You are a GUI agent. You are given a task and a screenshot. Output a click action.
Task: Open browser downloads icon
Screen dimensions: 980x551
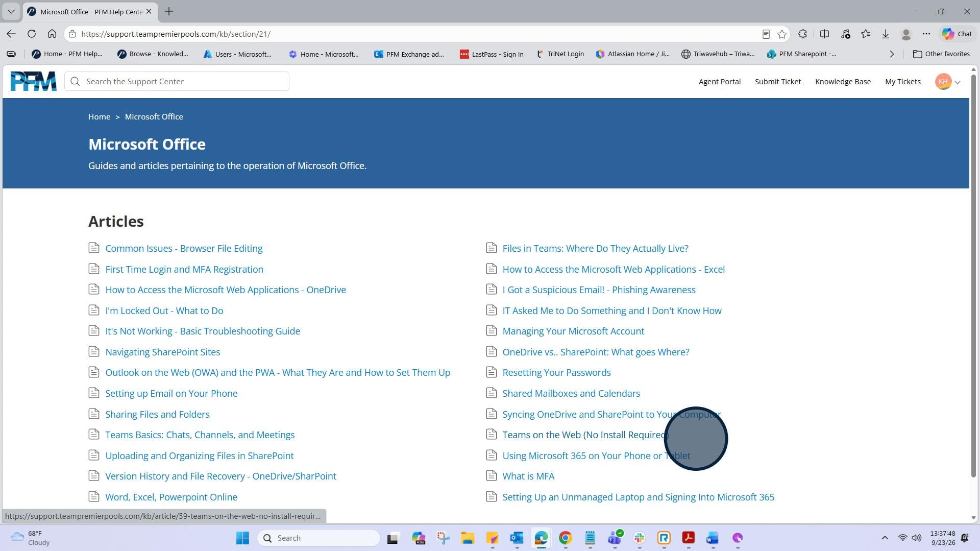(x=886, y=34)
